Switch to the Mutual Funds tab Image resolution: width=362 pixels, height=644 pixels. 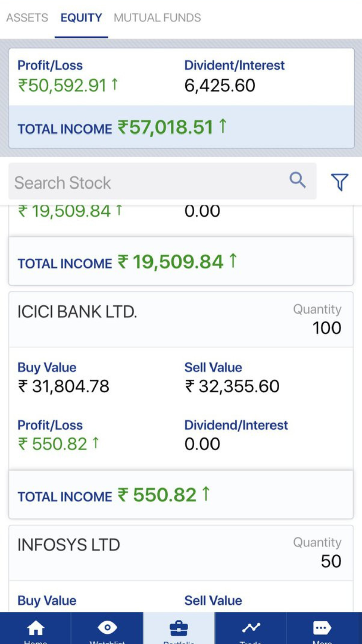point(157,18)
